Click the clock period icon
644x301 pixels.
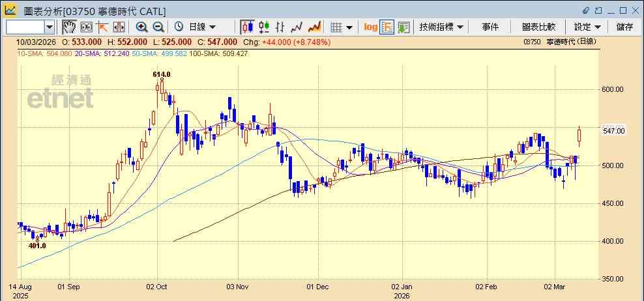[x=179, y=27]
